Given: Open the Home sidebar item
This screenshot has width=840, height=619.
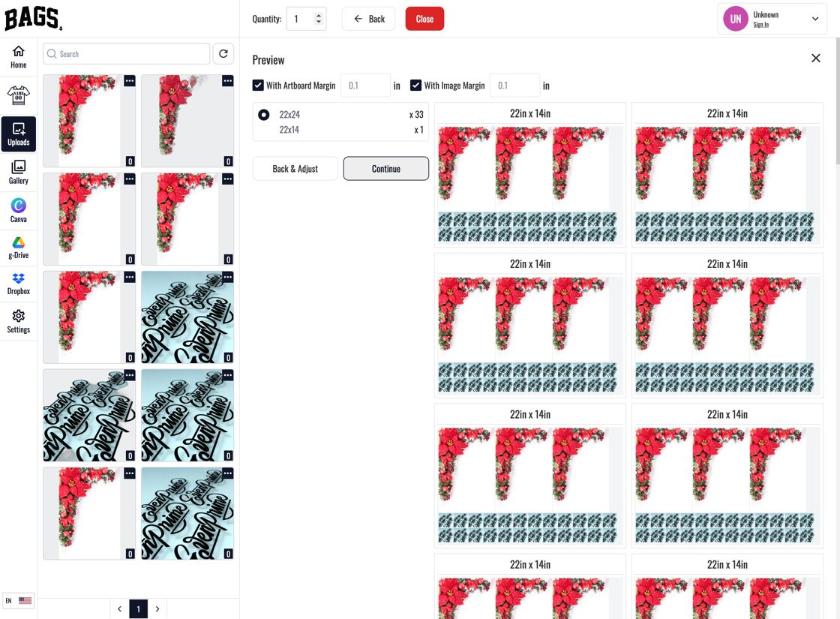Looking at the screenshot, I should 18,57.
